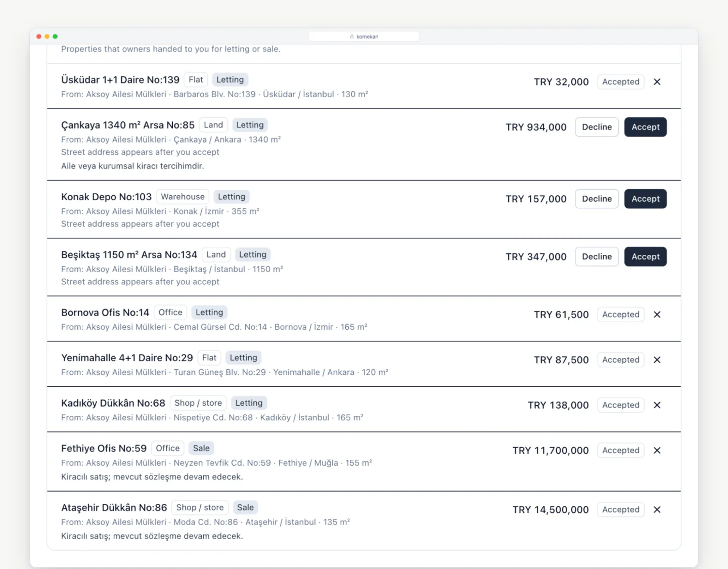Open the Beşiktaş 1150 m² Arsa No:134 title

pyautogui.click(x=129, y=254)
